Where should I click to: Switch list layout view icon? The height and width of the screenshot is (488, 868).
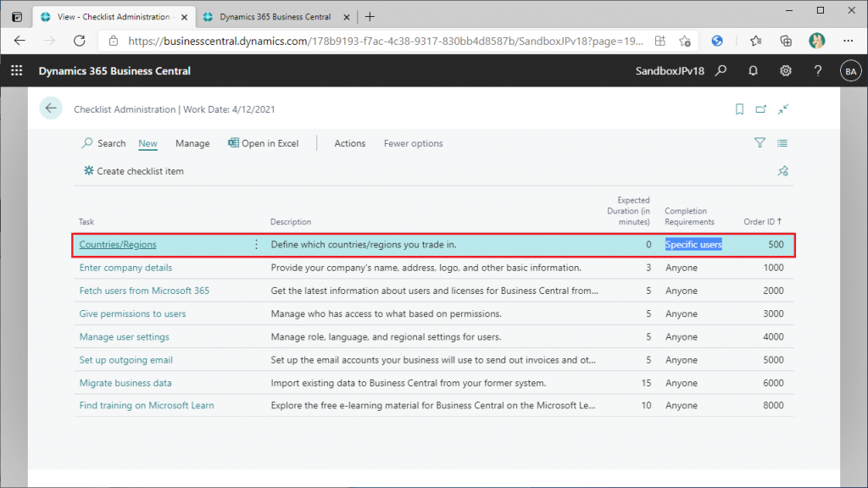pos(782,143)
